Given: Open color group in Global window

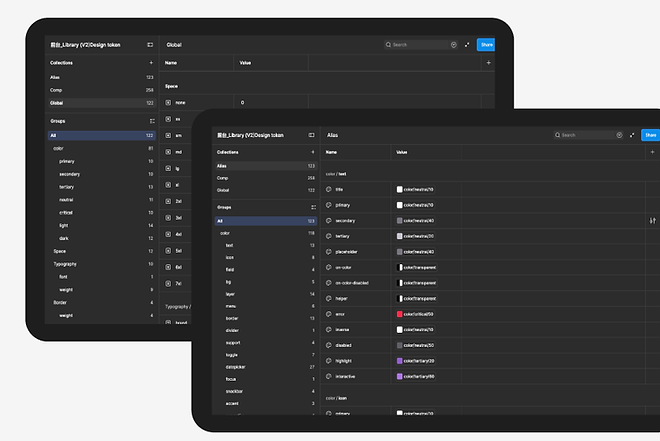Looking at the screenshot, I should (x=101, y=148).
